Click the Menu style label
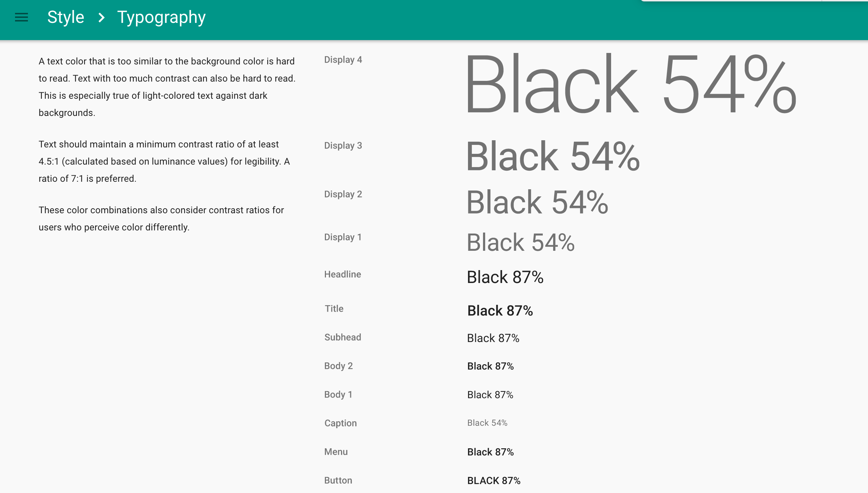Viewport: 868px width, 493px height. (336, 452)
